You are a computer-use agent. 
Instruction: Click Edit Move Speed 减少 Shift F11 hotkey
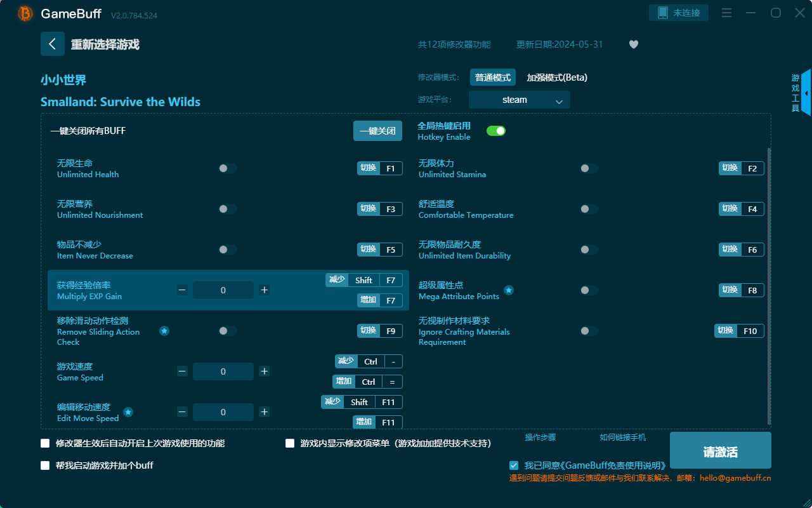pos(362,402)
